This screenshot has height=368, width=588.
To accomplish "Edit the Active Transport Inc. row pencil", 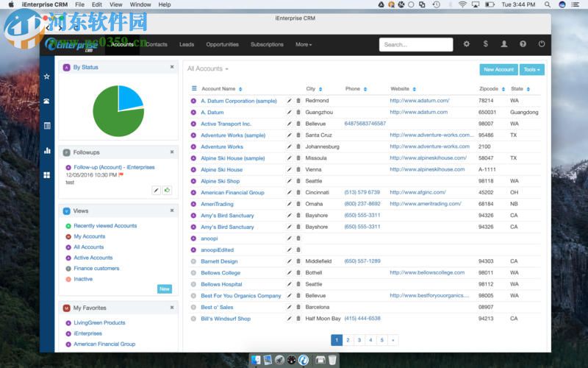I will point(289,124).
